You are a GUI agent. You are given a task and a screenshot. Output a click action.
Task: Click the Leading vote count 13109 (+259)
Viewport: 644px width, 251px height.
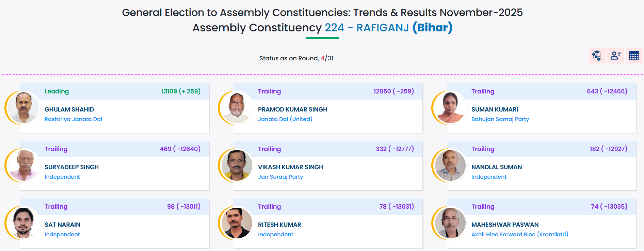[181, 91]
